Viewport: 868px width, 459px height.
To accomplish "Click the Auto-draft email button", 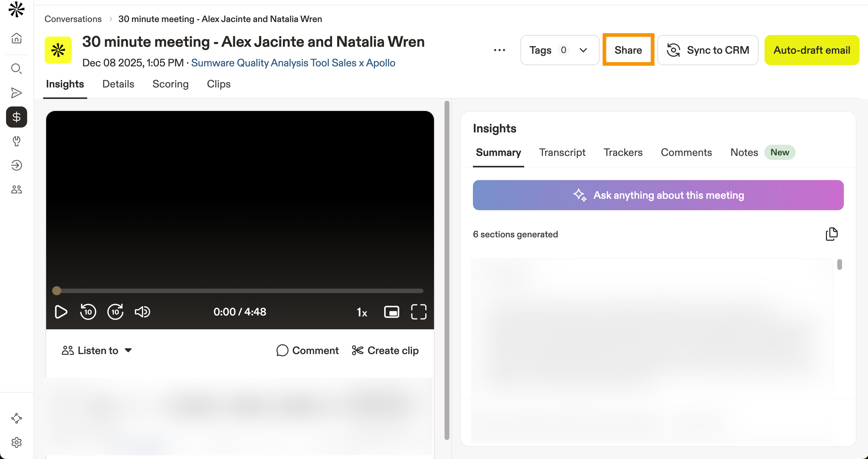I will pos(811,50).
